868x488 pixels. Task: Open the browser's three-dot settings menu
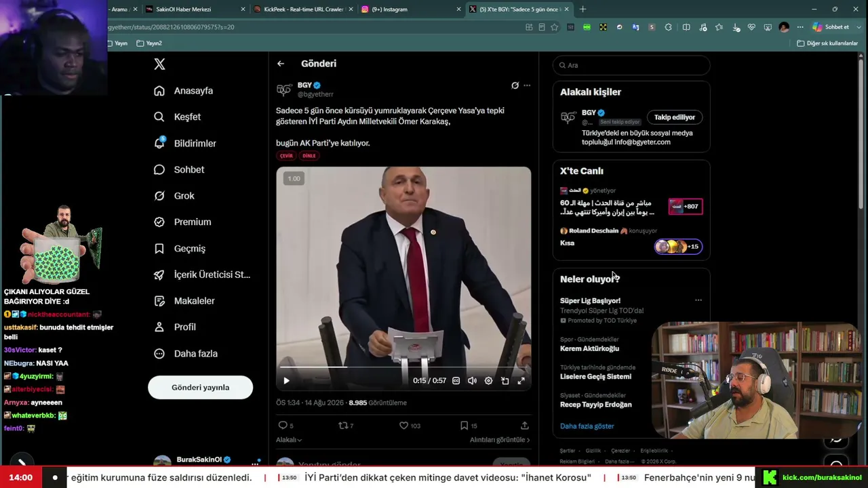[800, 27]
